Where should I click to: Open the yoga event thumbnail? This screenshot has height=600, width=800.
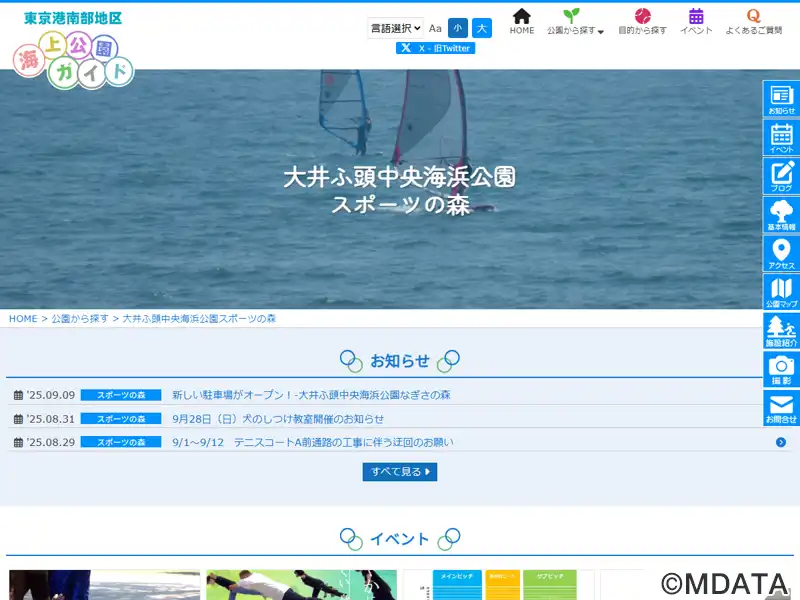(x=302, y=585)
